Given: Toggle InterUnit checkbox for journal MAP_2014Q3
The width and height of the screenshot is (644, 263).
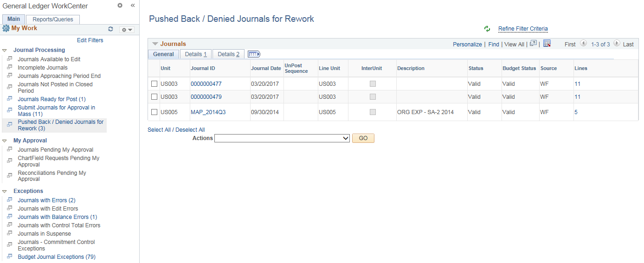Looking at the screenshot, I should [373, 112].
